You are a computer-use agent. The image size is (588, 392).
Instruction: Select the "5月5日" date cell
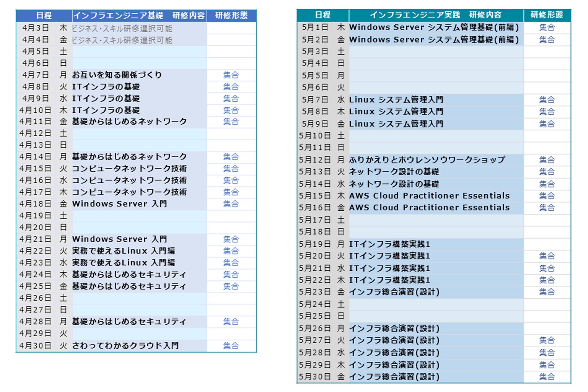click(315, 75)
